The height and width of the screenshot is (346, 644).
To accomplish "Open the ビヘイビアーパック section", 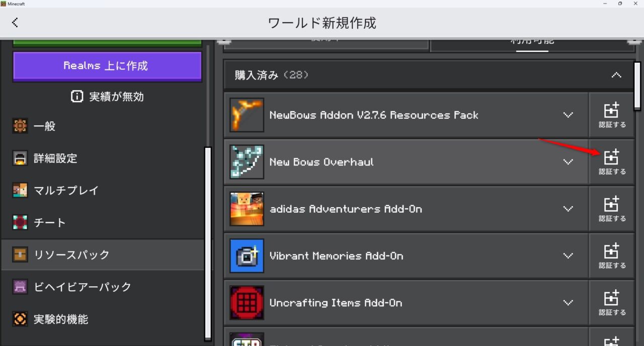I will (103, 287).
